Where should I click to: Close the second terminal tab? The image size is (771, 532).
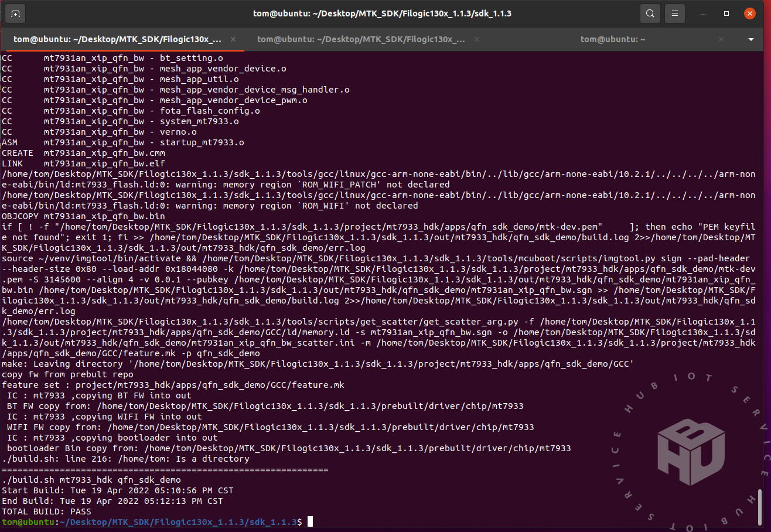click(476, 39)
